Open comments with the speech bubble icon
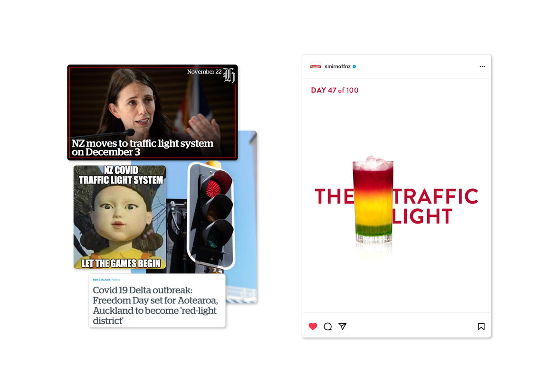555x392 pixels. (x=328, y=326)
